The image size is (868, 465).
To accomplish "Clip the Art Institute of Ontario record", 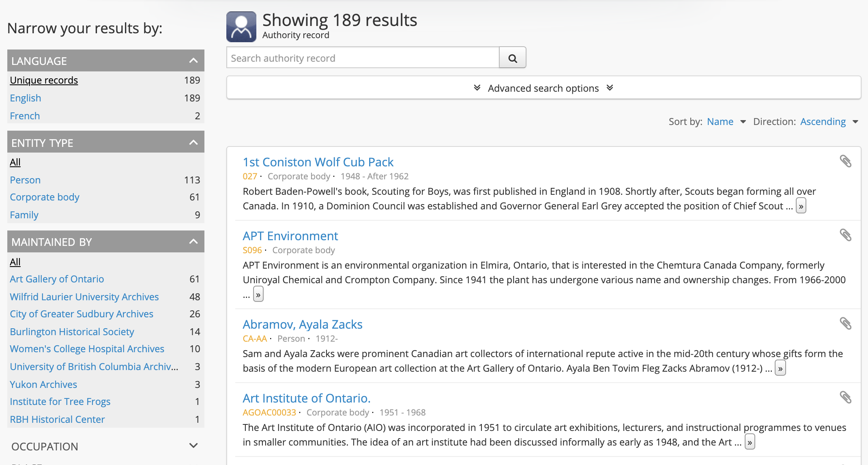I will (845, 398).
